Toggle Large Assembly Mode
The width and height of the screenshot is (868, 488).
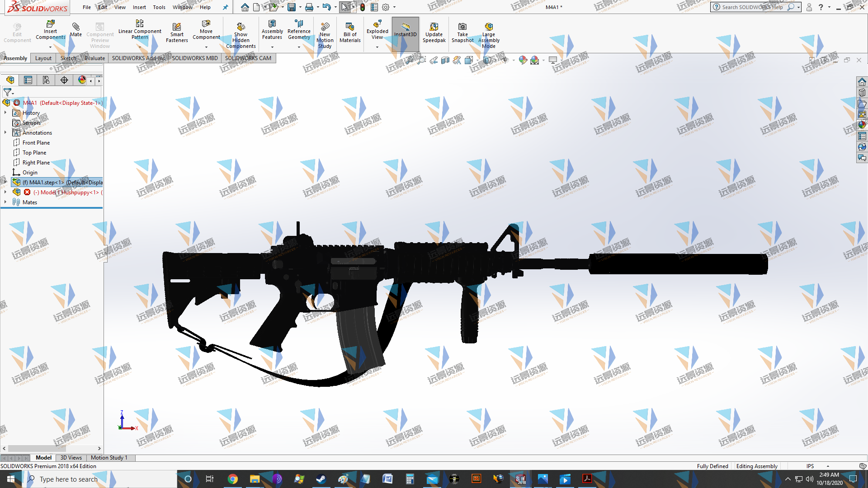[x=488, y=27]
